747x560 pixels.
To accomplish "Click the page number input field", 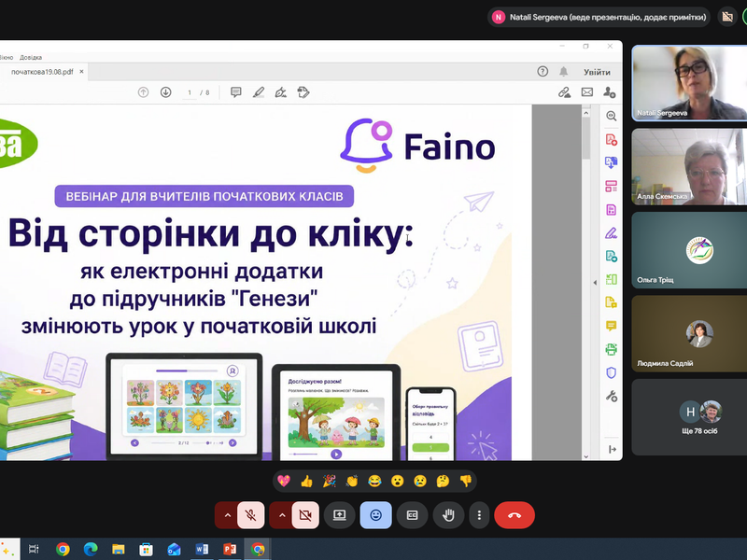I will (190, 92).
